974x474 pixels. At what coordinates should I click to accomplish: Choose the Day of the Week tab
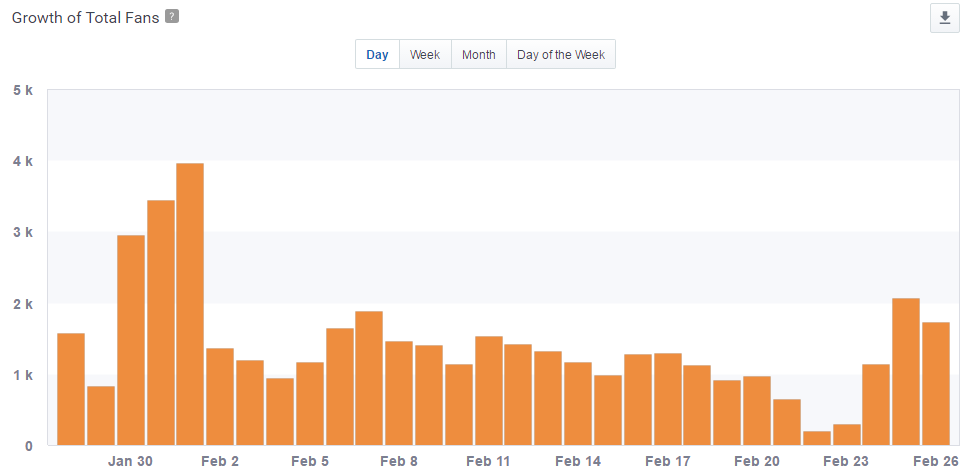point(561,55)
